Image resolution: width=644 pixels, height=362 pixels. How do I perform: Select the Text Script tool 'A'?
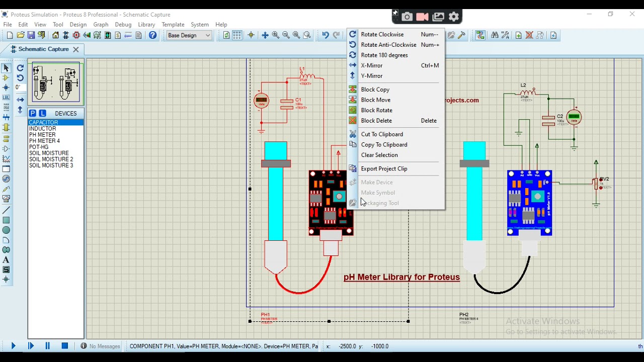click(6, 260)
